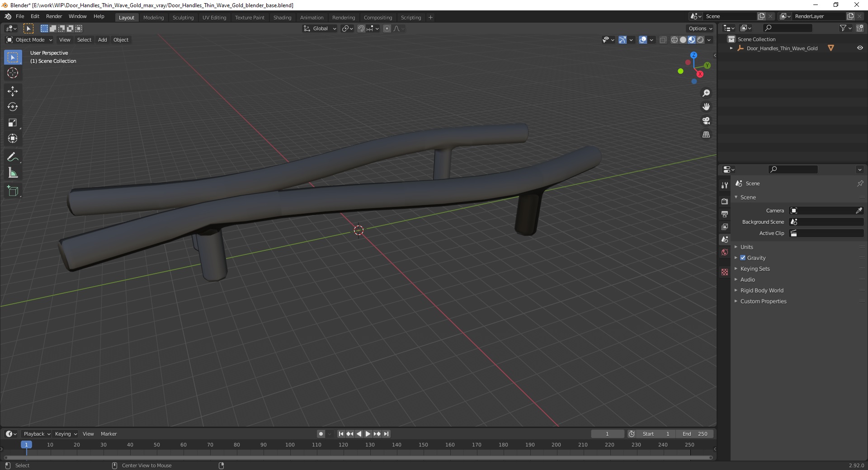Click the proportional editing icon

(387, 28)
